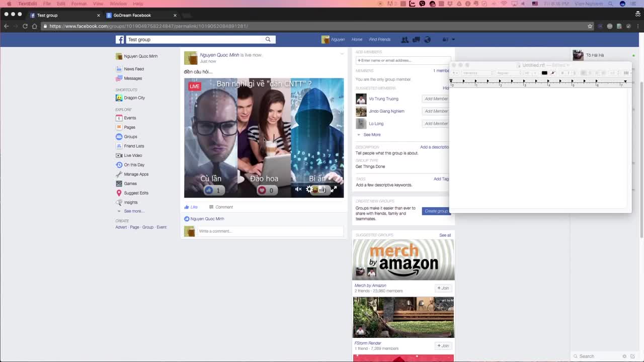Click See all suggested groups

click(445, 235)
